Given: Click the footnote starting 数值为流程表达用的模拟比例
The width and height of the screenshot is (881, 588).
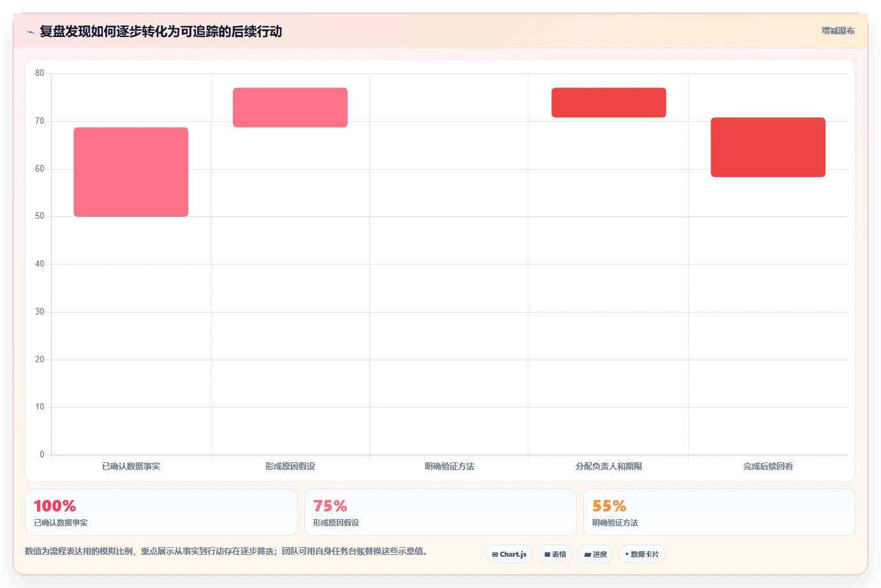Looking at the screenshot, I should tap(226, 551).
